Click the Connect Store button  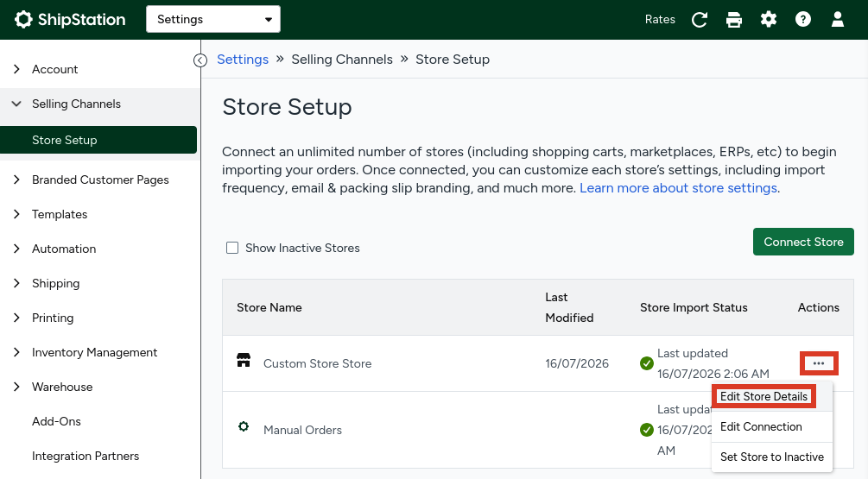click(x=803, y=242)
